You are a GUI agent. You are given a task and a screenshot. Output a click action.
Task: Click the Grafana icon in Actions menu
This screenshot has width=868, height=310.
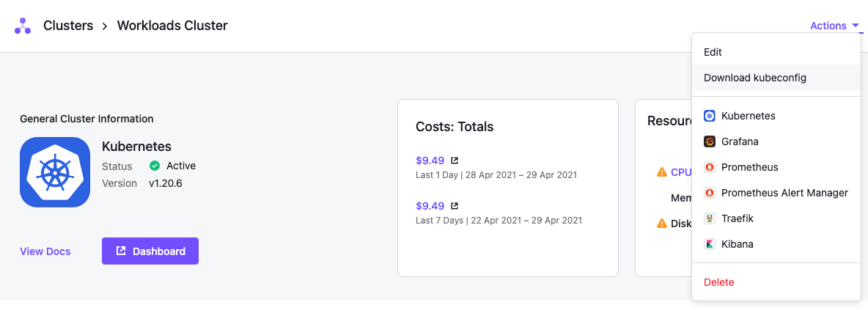(x=710, y=141)
